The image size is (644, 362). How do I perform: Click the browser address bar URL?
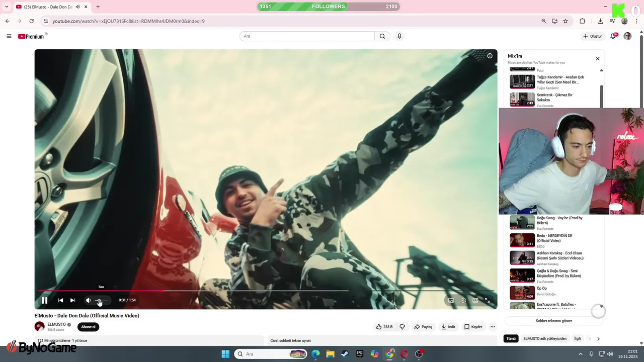(x=129, y=21)
